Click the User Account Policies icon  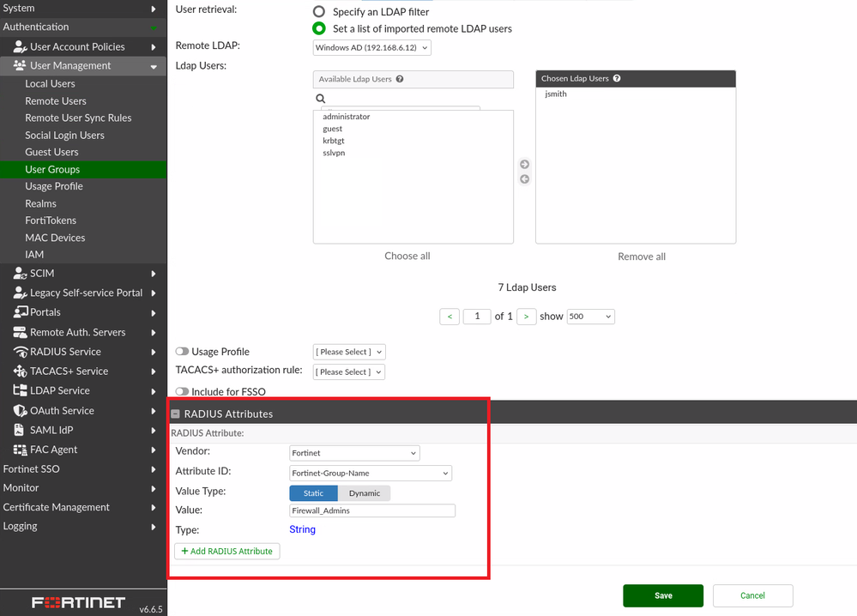(x=21, y=46)
